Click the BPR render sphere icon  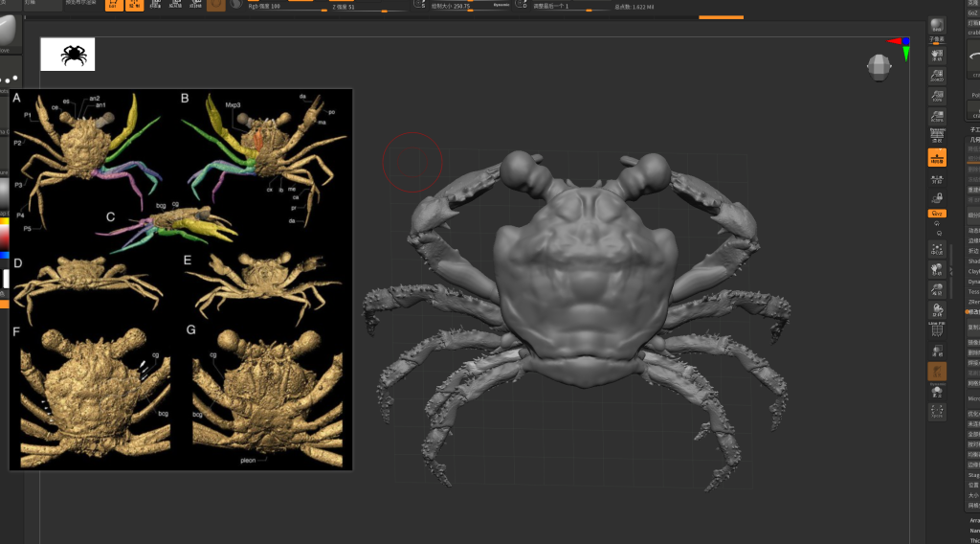(x=937, y=25)
